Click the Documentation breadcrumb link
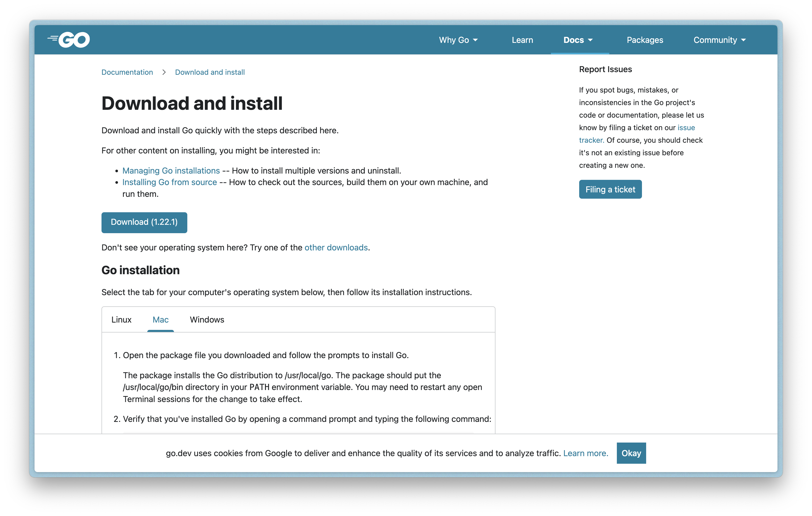 tap(127, 72)
